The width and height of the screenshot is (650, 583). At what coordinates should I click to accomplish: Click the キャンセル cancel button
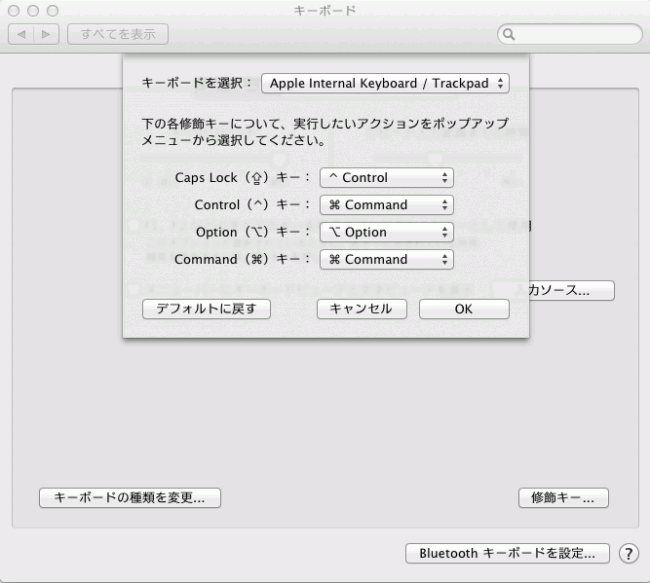click(x=361, y=309)
